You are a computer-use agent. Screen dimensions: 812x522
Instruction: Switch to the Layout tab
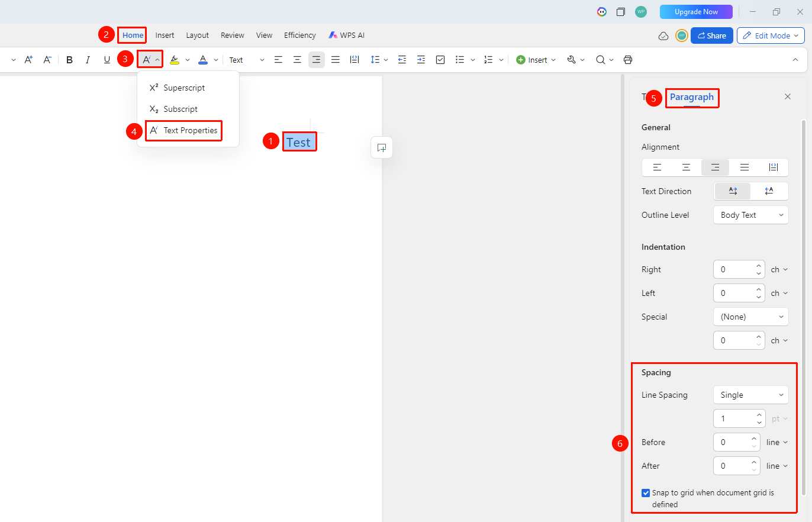tap(198, 36)
